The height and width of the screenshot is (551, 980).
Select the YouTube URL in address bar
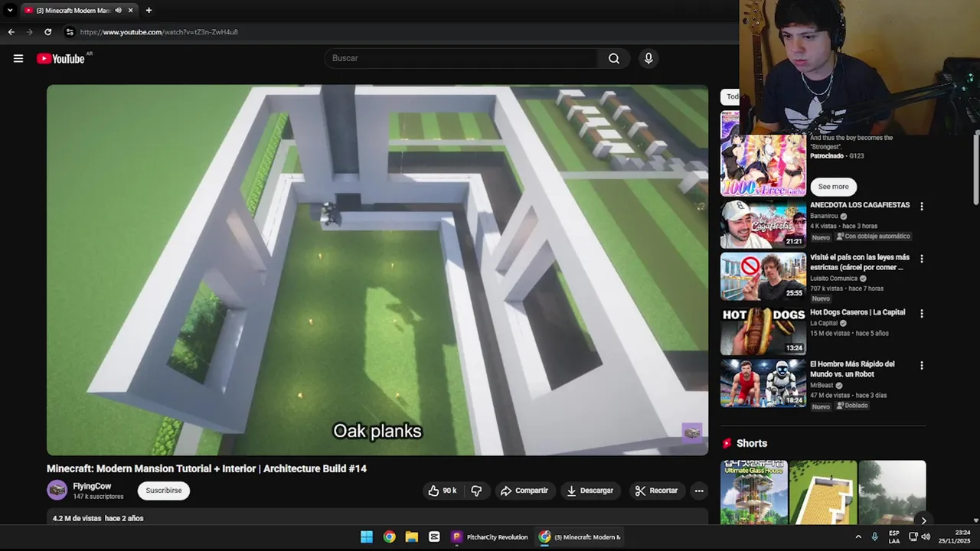159,32
